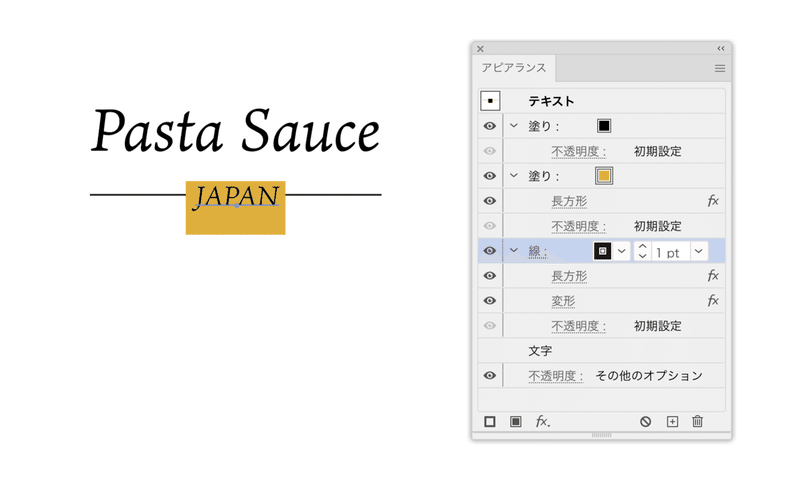Click the テキスト heading row

pos(602,101)
